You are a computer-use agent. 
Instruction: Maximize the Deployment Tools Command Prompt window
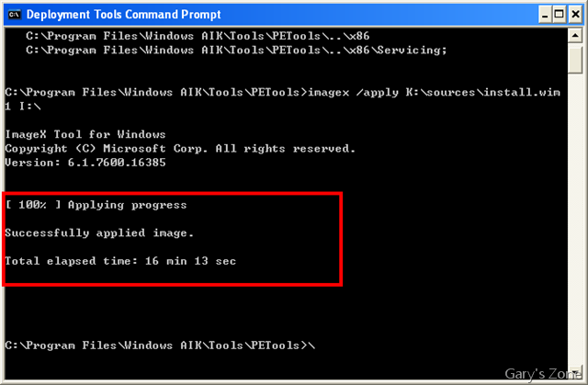[560, 15]
